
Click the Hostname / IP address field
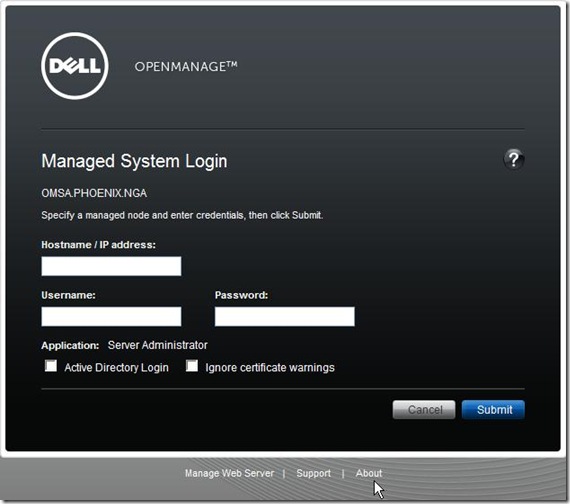tap(111, 266)
